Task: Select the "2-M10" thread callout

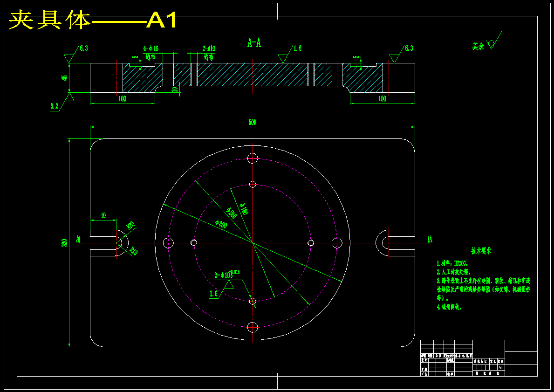Action: (x=208, y=48)
